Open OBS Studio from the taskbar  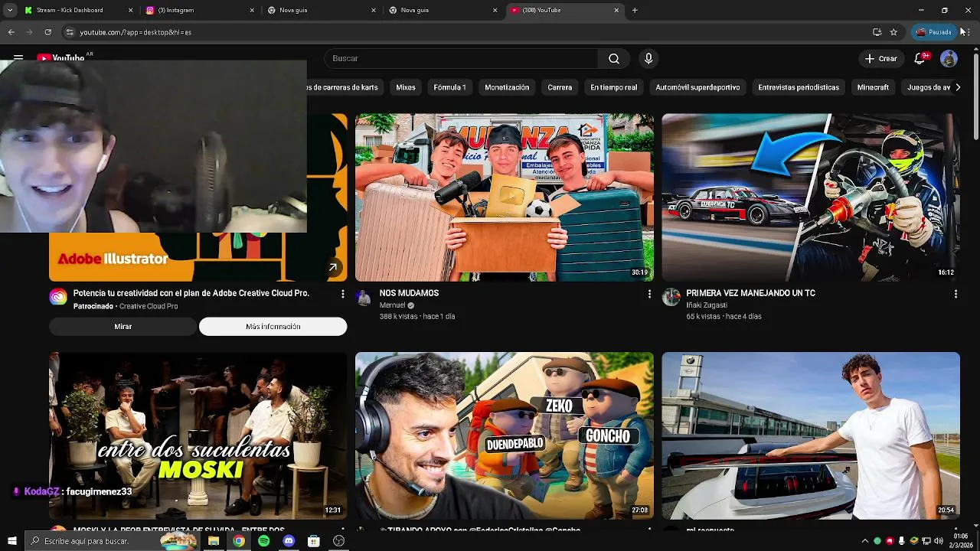(338, 541)
